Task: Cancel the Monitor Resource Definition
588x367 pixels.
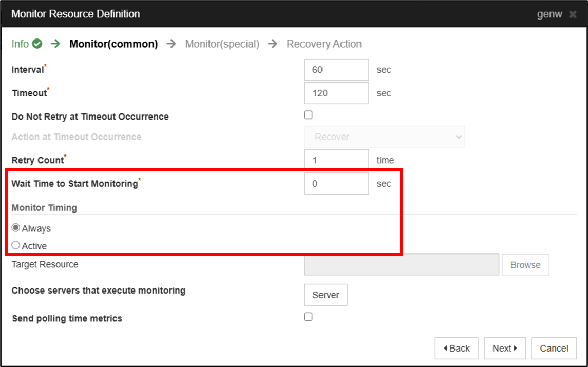Action: pyautogui.click(x=554, y=348)
